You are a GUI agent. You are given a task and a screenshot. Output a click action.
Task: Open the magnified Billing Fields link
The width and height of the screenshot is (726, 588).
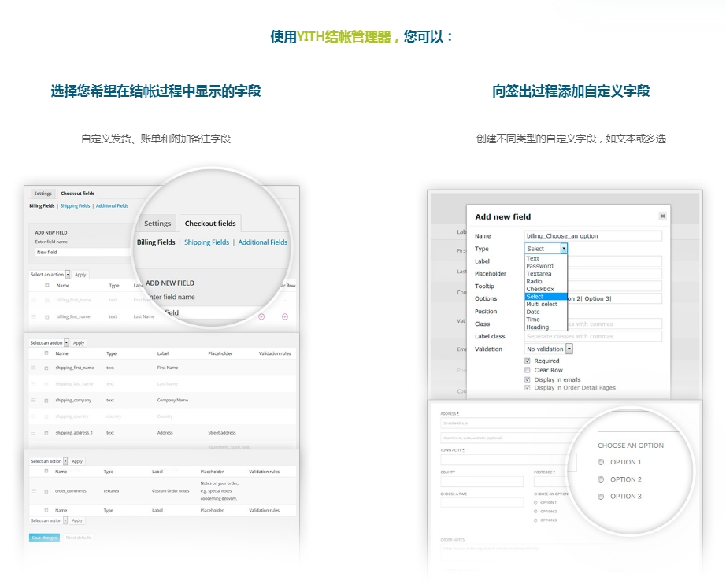pos(156,242)
